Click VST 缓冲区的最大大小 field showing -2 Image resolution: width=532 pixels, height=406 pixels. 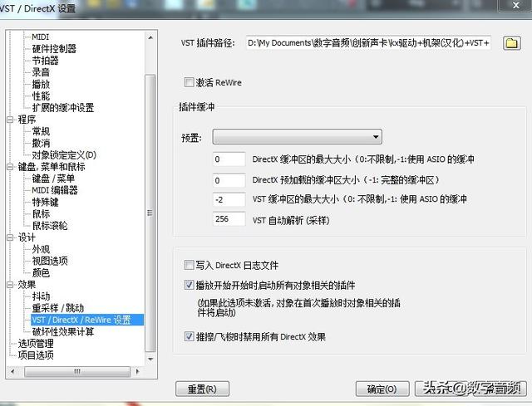(229, 199)
